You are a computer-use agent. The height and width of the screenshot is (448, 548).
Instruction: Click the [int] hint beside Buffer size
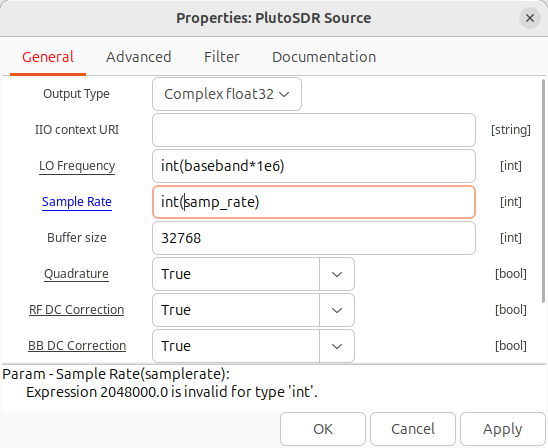[x=511, y=238]
